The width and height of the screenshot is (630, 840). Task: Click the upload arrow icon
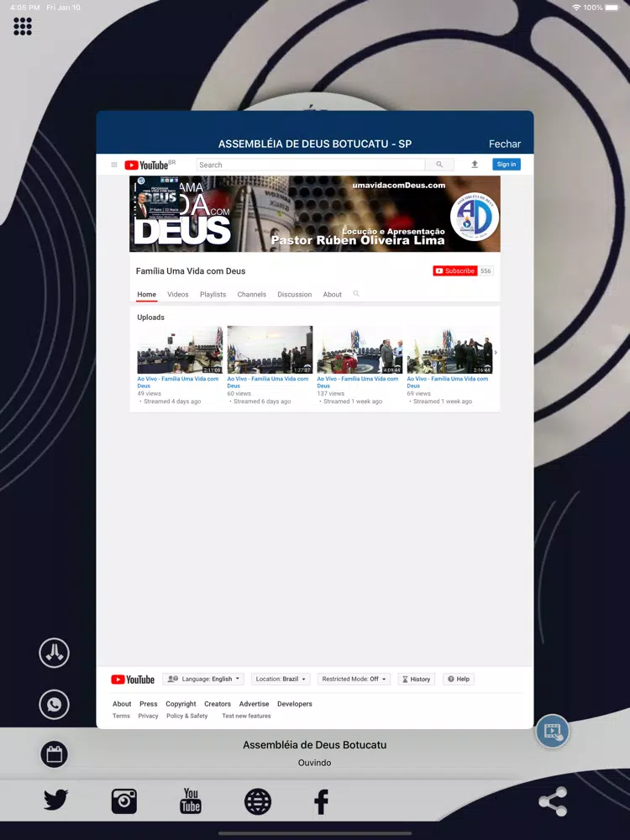(475, 165)
